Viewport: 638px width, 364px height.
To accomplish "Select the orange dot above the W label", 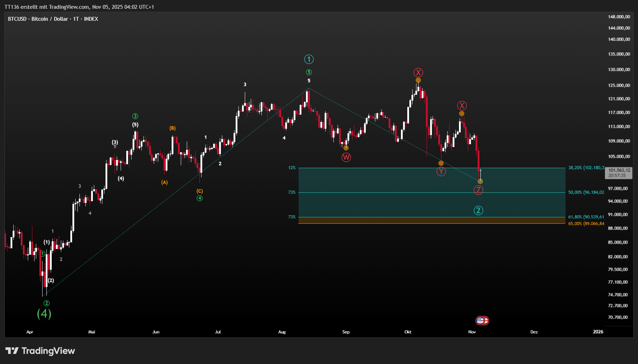I will click(x=346, y=148).
